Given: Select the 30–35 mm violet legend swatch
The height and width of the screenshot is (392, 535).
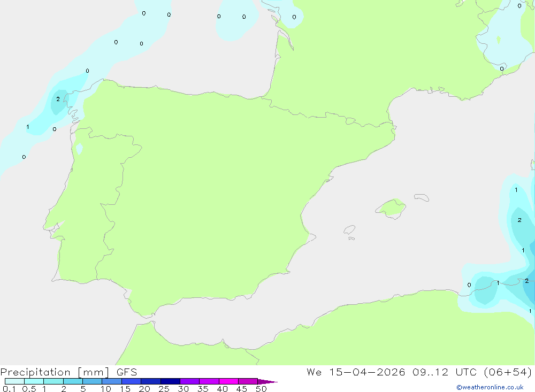Looking at the screenshot, I should pyautogui.click(x=190, y=381).
